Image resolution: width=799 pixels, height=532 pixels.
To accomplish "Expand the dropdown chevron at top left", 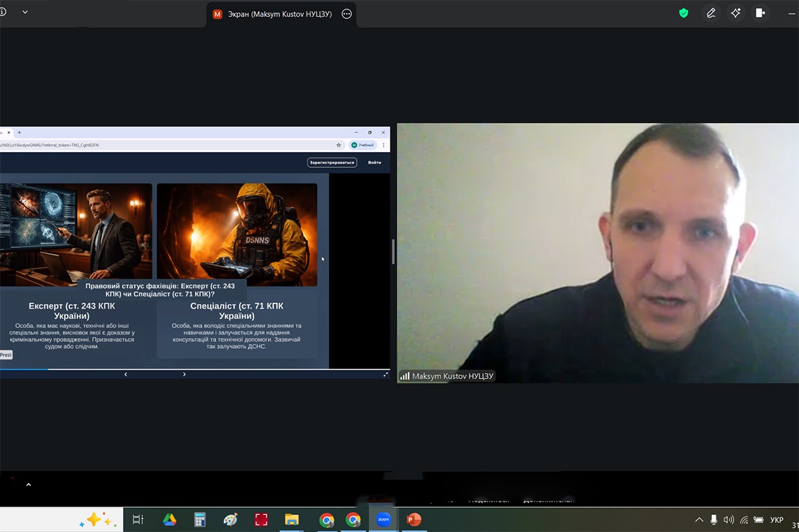I will (x=25, y=12).
